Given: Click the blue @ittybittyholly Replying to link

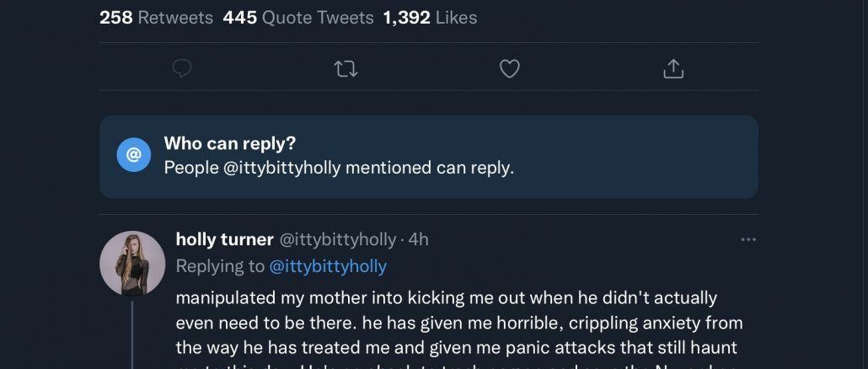Looking at the screenshot, I should click(x=328, y=267).
